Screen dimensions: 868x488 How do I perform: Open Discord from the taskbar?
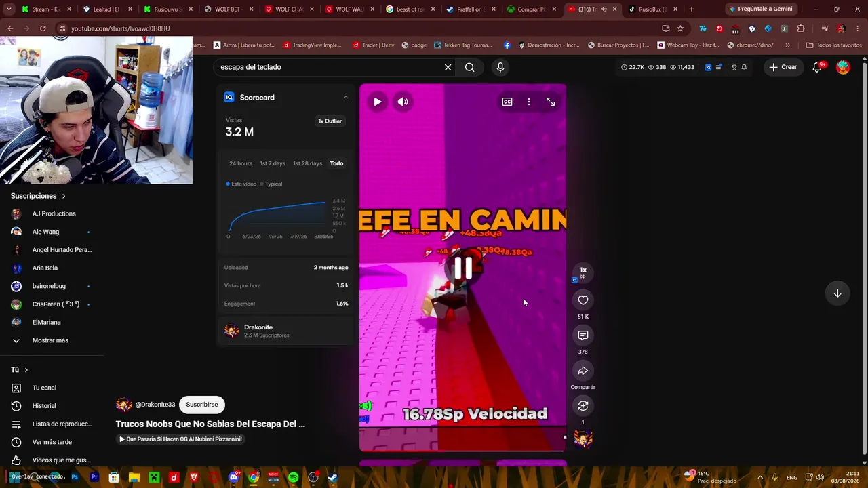point(234,477)
